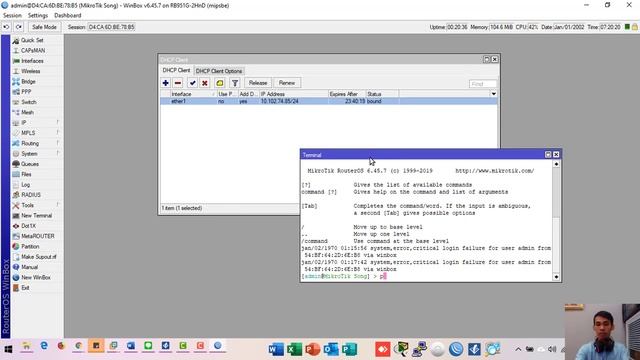Open Log menu
640x360 pixels.
25,185
